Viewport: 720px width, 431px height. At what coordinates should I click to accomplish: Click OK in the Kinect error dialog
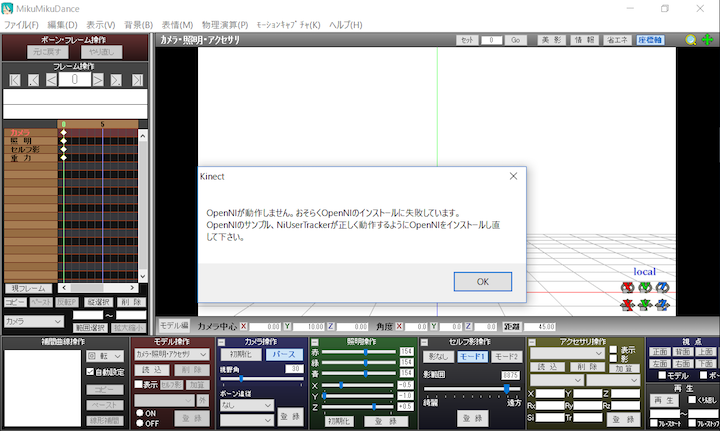click(x=483, y=281)
